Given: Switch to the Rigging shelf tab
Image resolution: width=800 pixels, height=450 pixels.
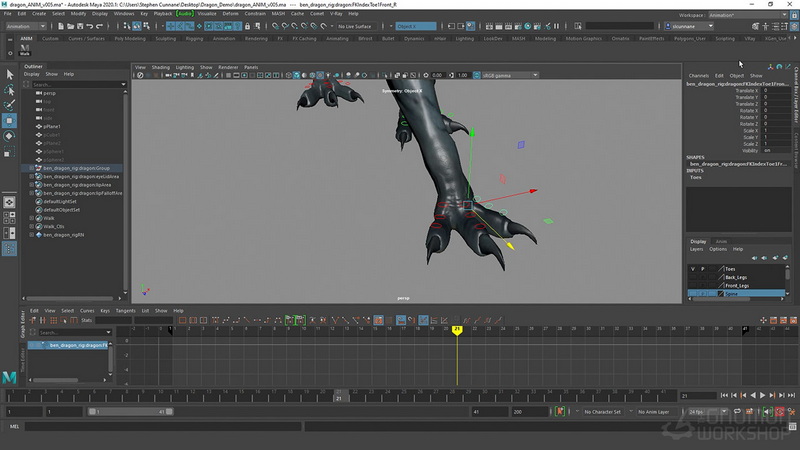Looking at the screenshot, I should [x=194, y=38].
